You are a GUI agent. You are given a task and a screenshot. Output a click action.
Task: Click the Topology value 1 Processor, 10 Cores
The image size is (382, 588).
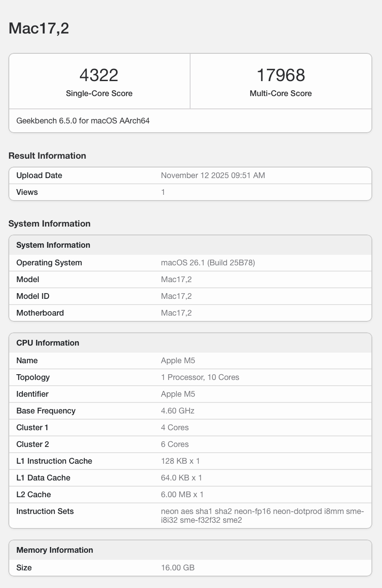click(200, 377)
